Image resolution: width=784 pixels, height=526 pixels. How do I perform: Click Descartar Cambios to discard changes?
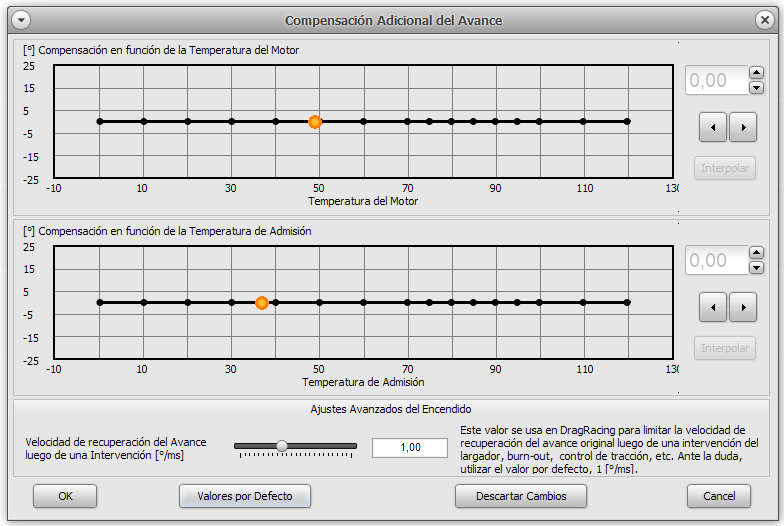click(x=521, y=496)
